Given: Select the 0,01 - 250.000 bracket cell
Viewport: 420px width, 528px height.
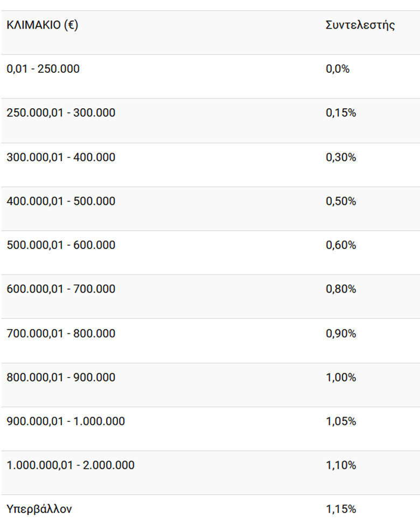Looking at the screenshot, I should [43, 69].
